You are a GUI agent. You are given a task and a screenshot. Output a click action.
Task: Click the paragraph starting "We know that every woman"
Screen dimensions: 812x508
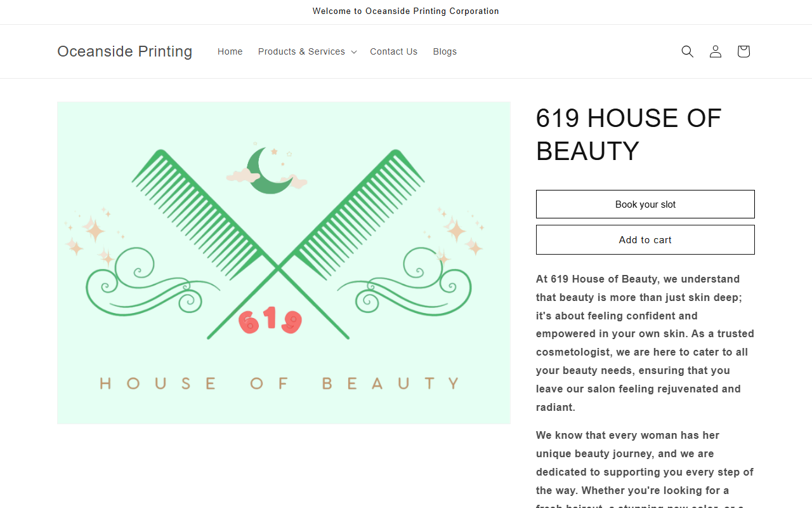coord(645,468)
